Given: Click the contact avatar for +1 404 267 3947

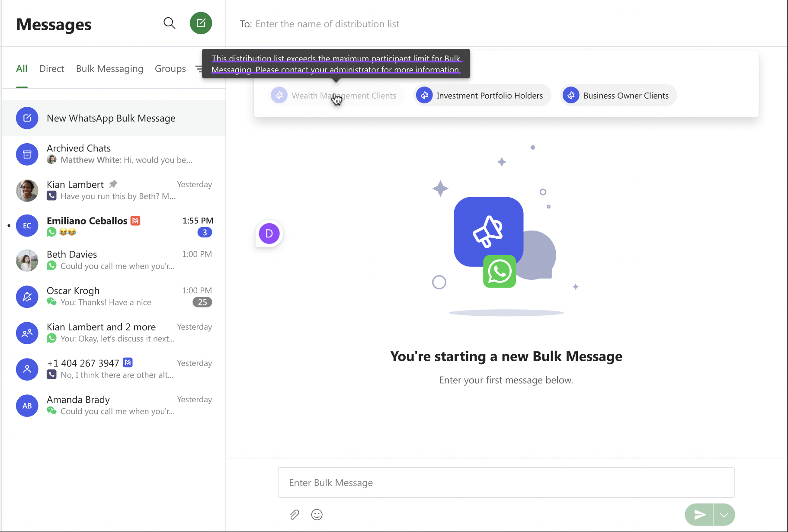Looking at the screenshot, I should tap(27, 369).
